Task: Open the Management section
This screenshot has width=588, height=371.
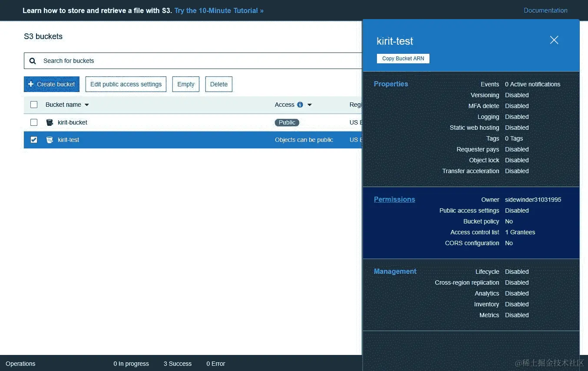Action: pos(395,271)
